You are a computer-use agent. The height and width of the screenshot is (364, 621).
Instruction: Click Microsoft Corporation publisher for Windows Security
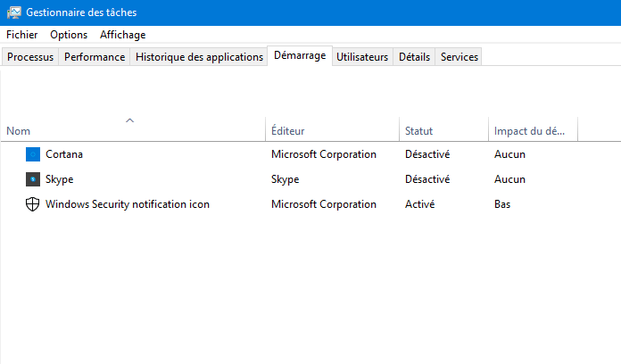pyautogui.click(x=324, y=204)
